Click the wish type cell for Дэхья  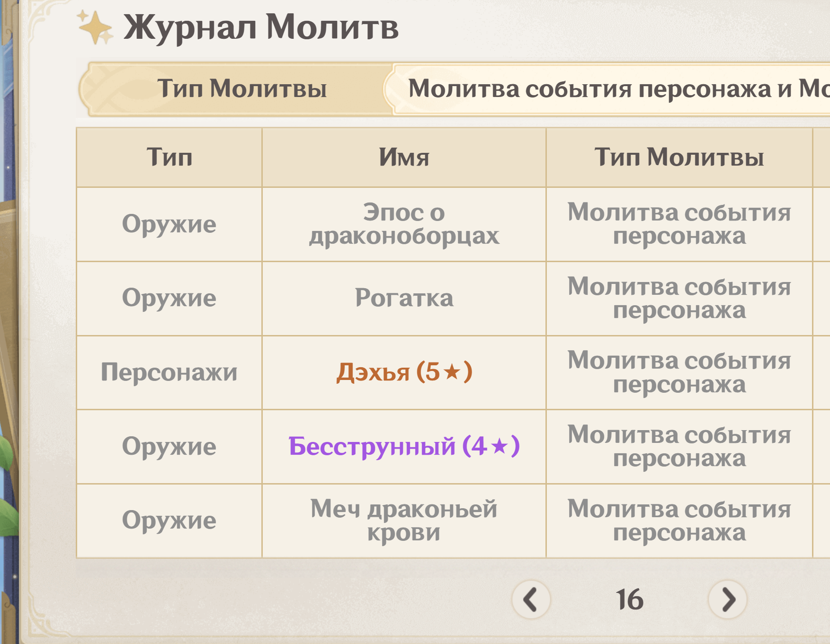tap(679, 372)
